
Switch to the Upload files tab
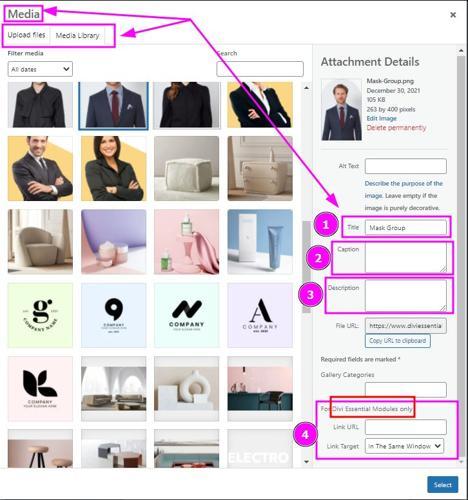[26, 35]
